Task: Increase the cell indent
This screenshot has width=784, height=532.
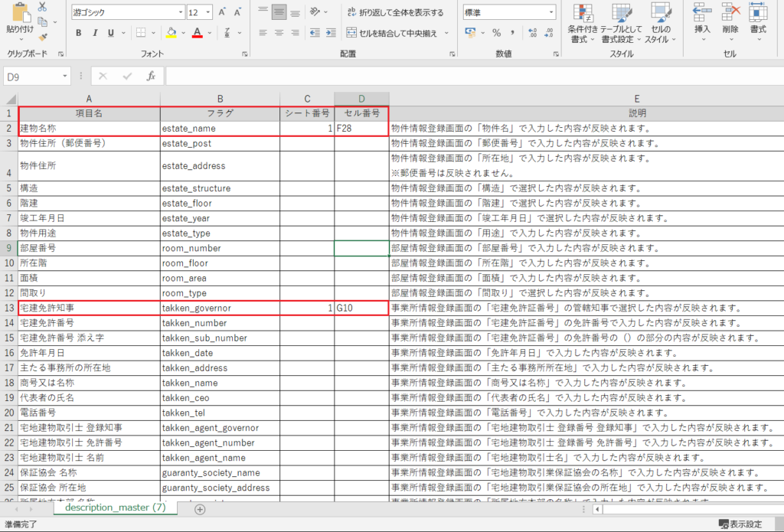Action: pyautogui.click(x=331, y=33)
